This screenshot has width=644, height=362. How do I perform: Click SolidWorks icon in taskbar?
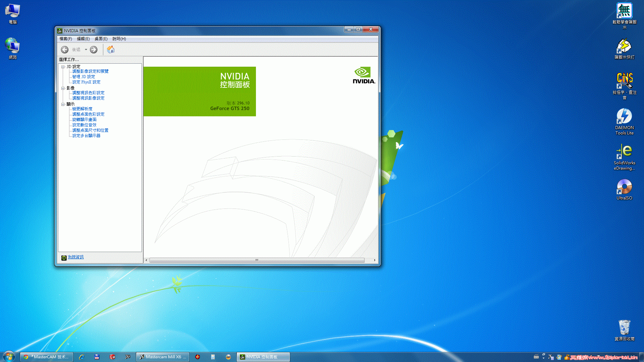click(x=112, y=357)
